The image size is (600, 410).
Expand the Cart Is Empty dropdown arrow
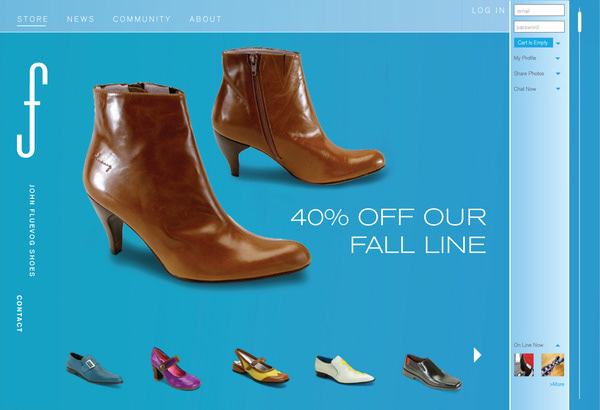coord(558,43)
